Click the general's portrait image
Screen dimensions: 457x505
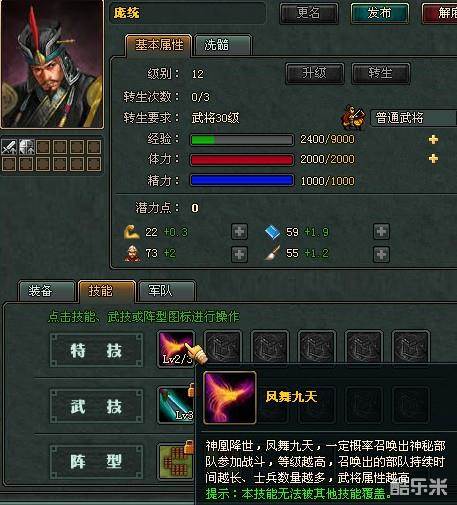click(x=52, y=63)
